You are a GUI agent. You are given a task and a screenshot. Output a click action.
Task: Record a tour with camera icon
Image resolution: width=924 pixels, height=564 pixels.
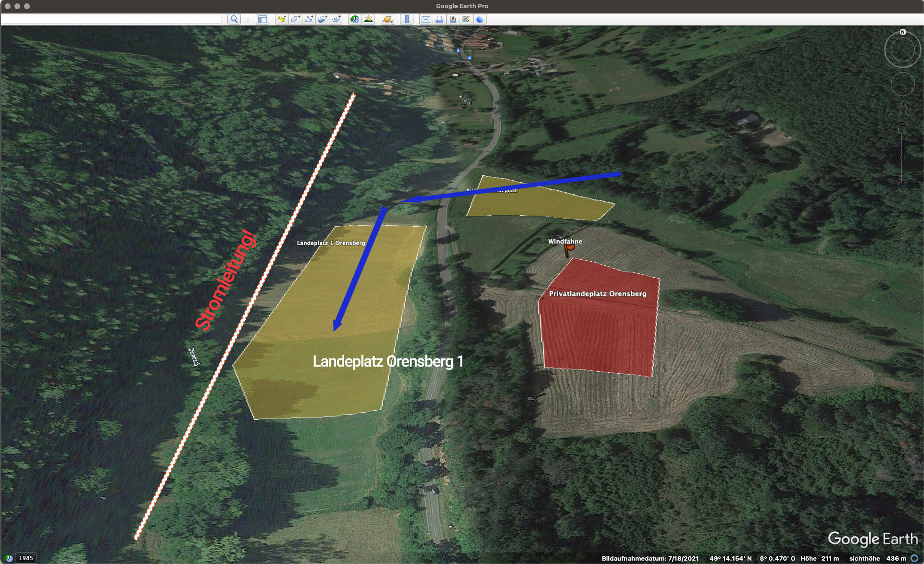point(336,19)
